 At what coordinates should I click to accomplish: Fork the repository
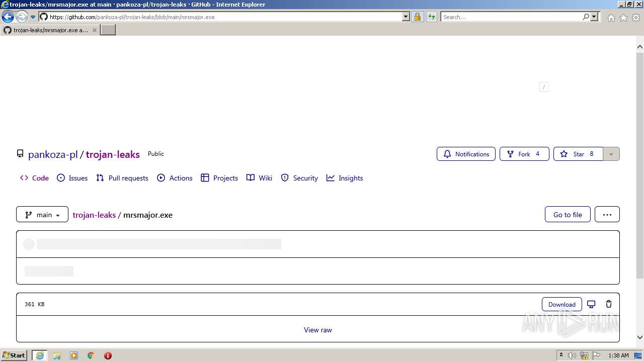(x=524, y=154)
